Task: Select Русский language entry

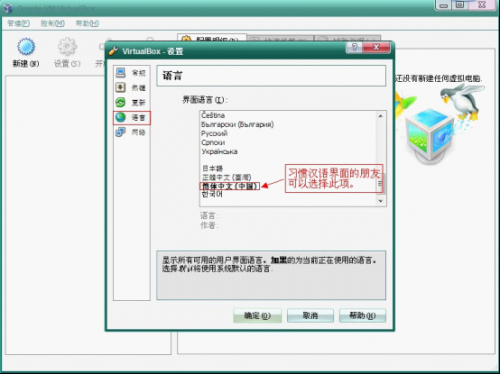Action: coord(214,133)
